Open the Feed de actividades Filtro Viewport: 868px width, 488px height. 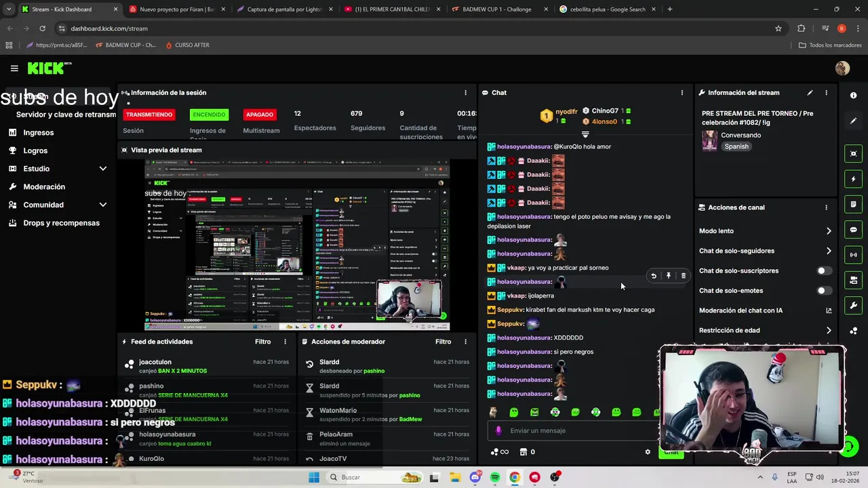pos(262,342)
